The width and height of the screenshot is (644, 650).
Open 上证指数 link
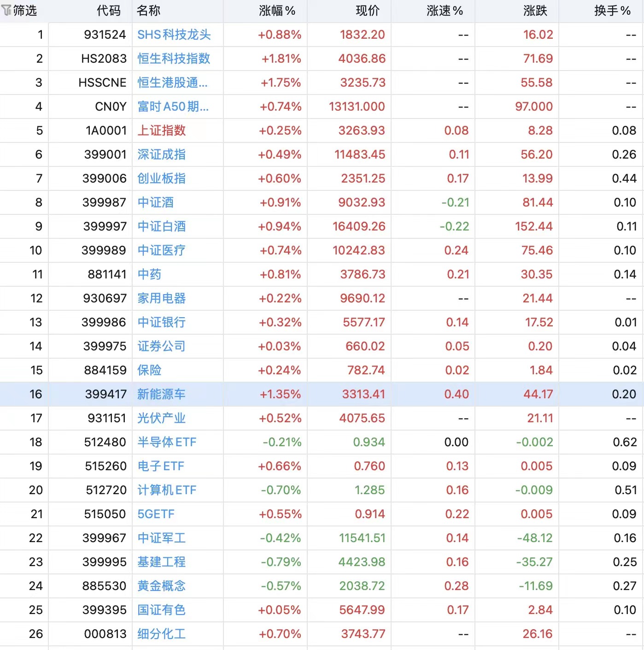tap(161, 130)
